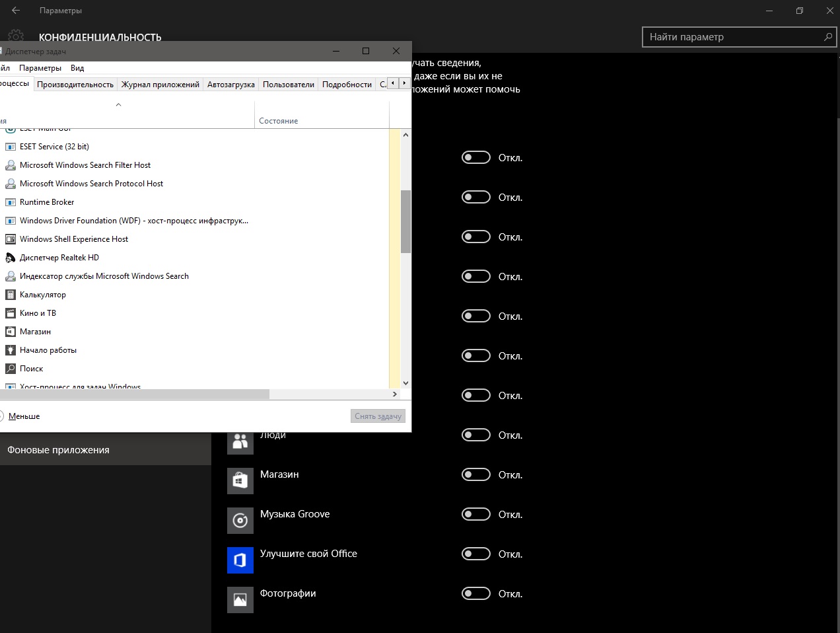
Task: Click the Диспетчер Realtek HD speaker icon
Action: 11,258
